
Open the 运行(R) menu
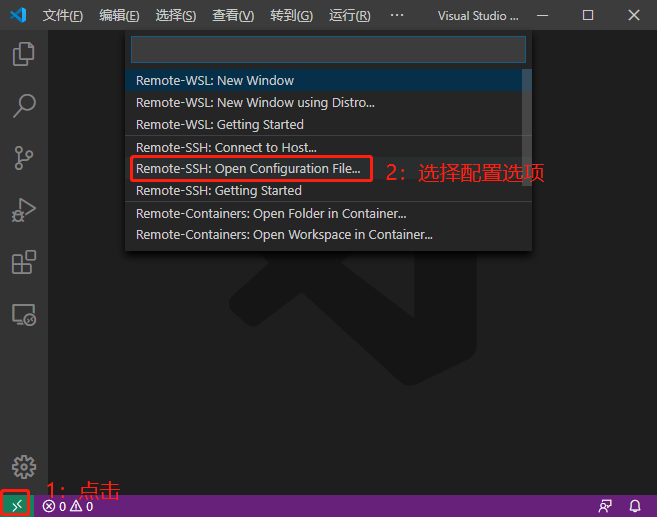(349, 16)
